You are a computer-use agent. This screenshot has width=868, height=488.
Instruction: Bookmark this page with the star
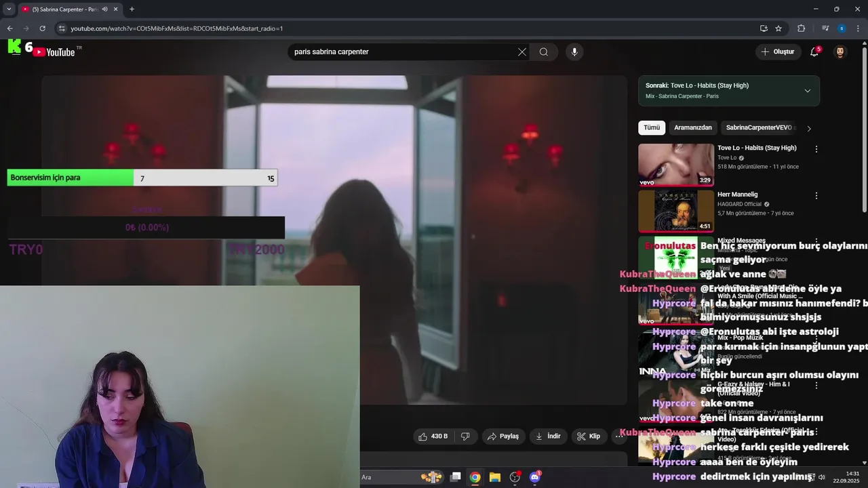[778, 28]
